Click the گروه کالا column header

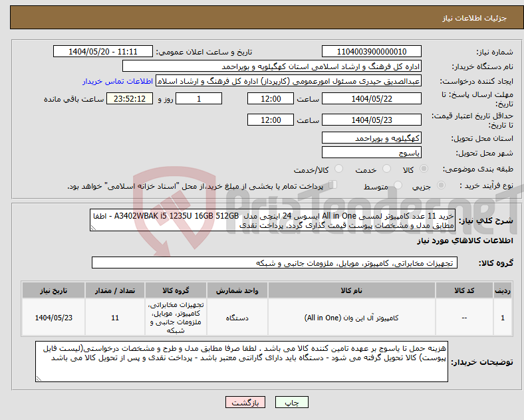pyautogui.click(x=176, y=290)
